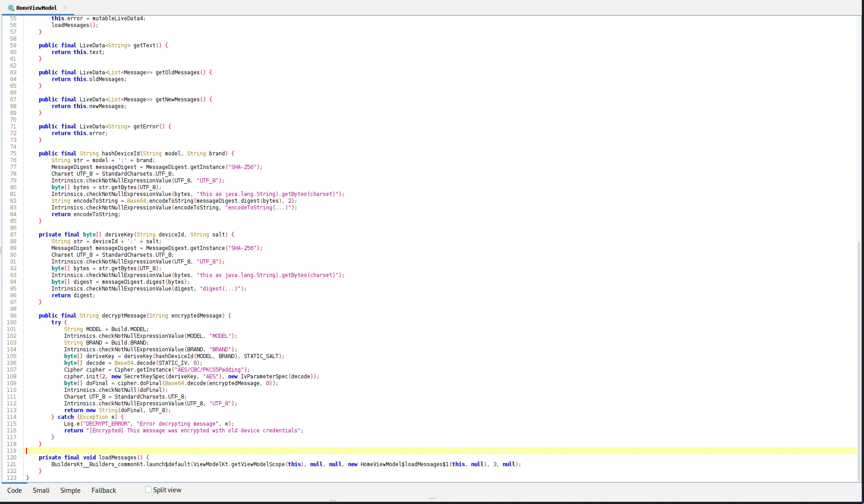
Task: Click line number 119 in the gutter
Action: [x=12, y=451]
